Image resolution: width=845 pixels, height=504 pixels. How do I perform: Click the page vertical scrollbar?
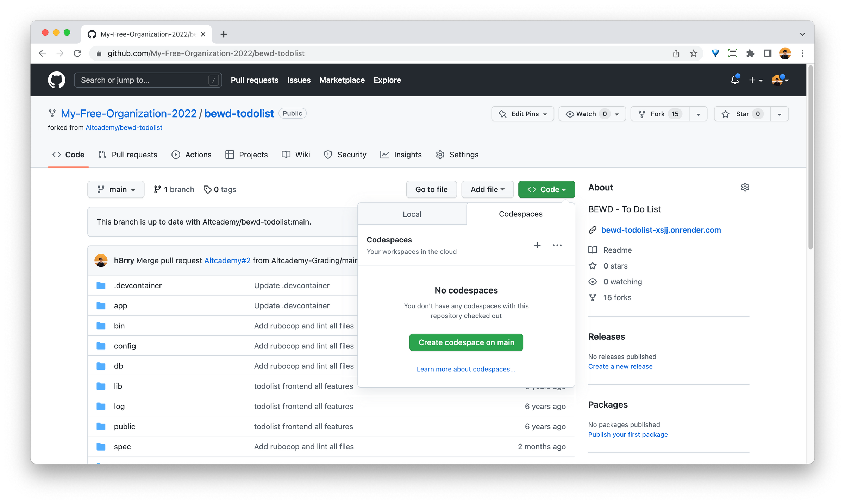tap(810, 158)
